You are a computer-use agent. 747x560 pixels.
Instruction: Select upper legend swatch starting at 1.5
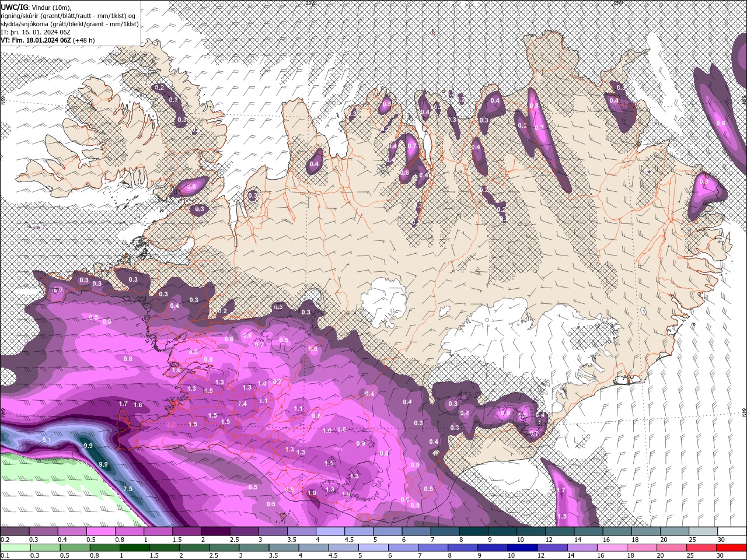187,531
